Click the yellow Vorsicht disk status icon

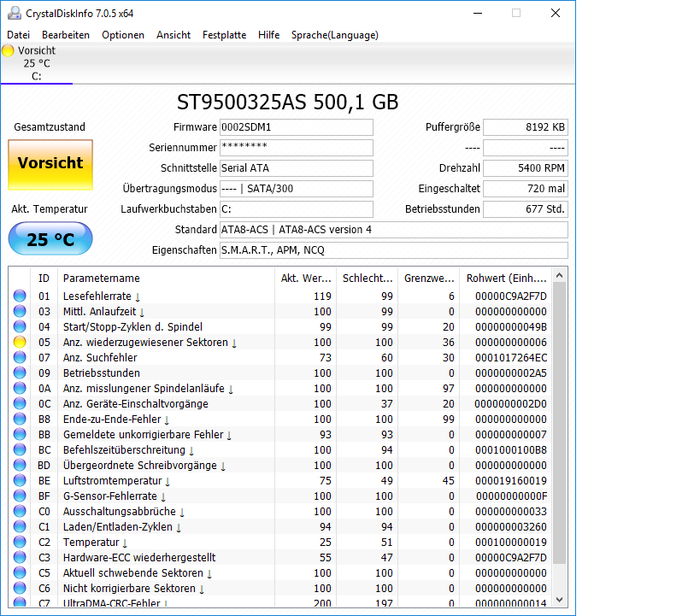click(x=8, y=50)
